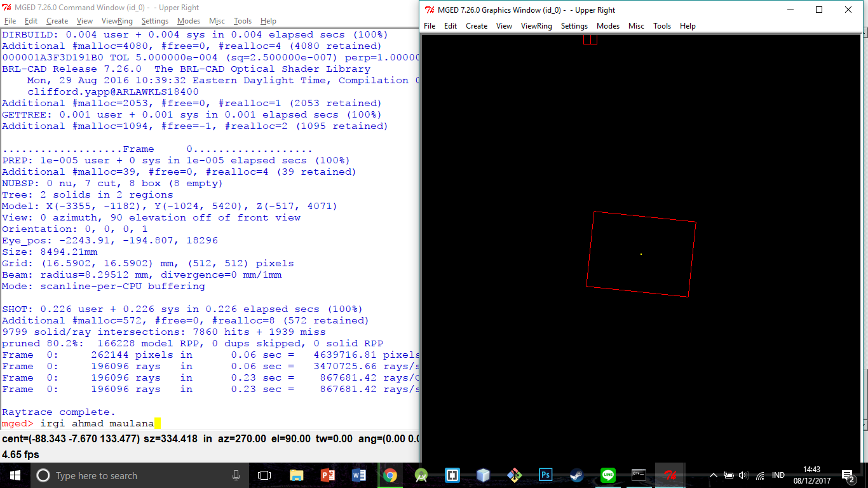Image resolution: width=868 pixels, height=488 pixels.
Task: Click the 'Tree: 2 solids in 2 regions' line
Action: point(88,194)
